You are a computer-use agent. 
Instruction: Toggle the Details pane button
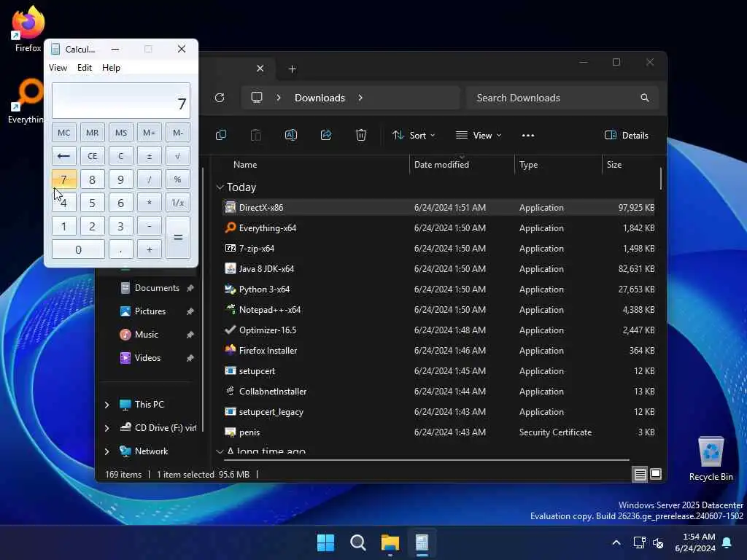tap(626, 135)
